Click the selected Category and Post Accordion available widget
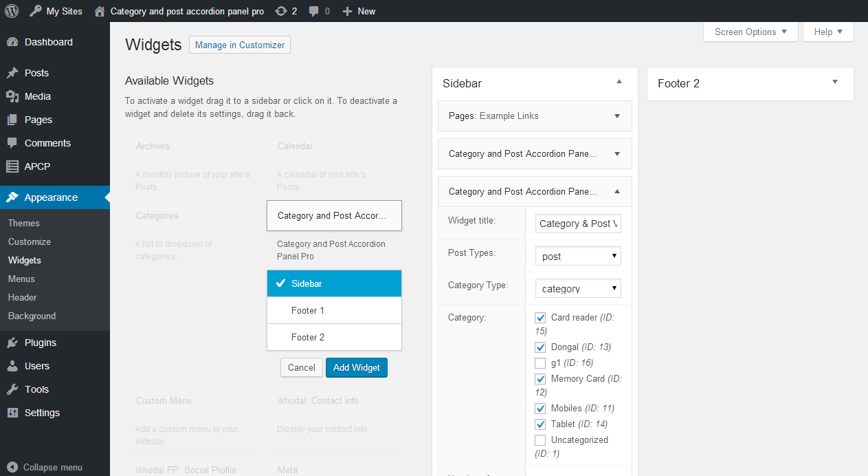Screen dimensions: 868x476 334,215
